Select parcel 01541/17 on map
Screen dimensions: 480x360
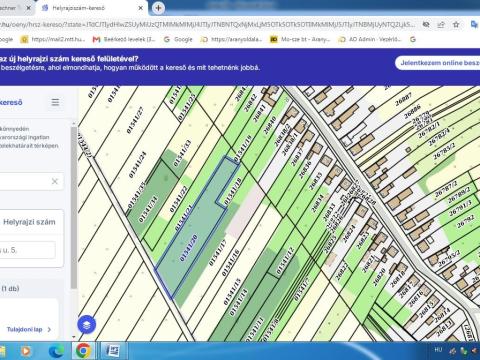coord(218,252)
